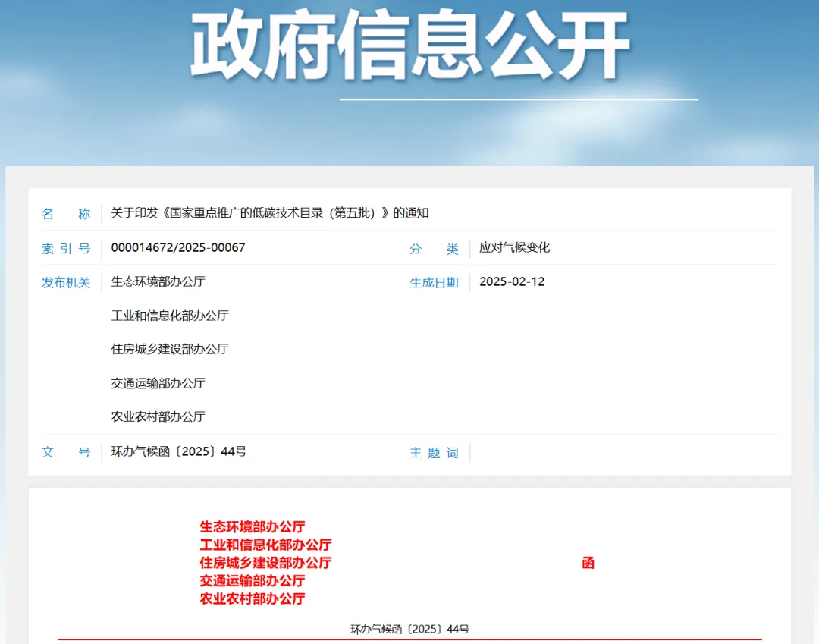819x644 pixels.
Task: Click the 名称 field label
Action: 66,214
